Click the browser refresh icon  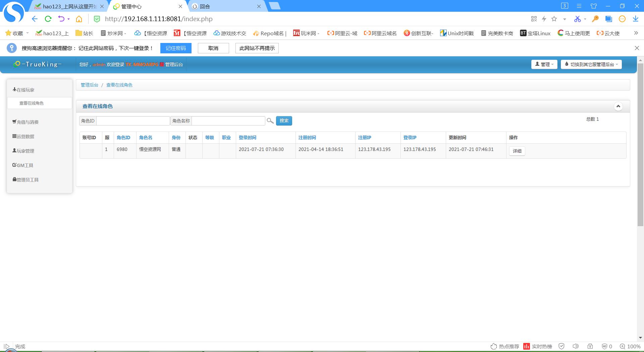(48, 19)
